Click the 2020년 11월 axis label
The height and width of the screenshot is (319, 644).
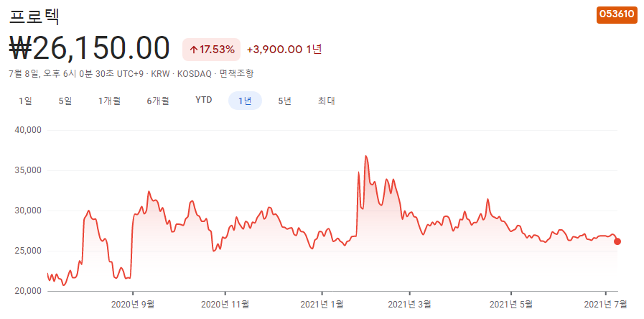(x=225, y=305)
